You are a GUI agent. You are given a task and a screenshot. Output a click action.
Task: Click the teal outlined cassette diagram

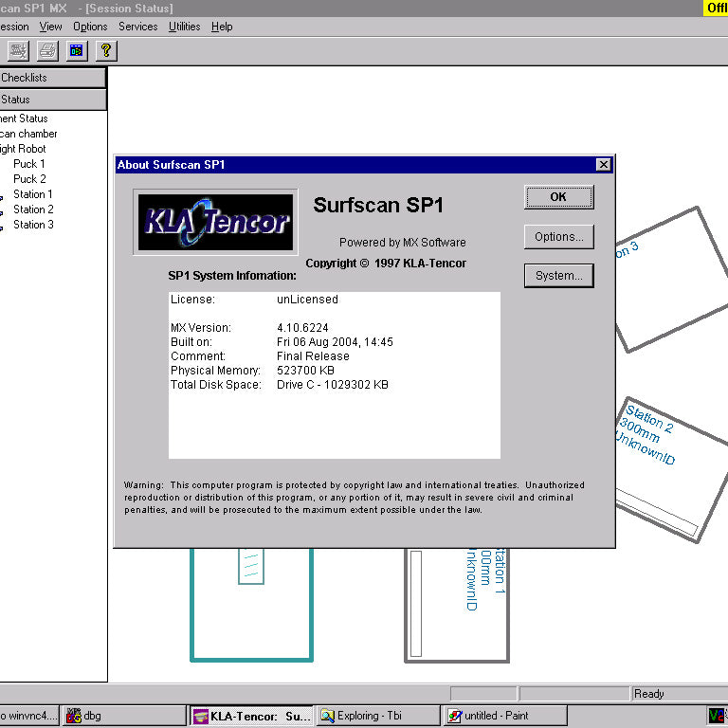[251, 605]
